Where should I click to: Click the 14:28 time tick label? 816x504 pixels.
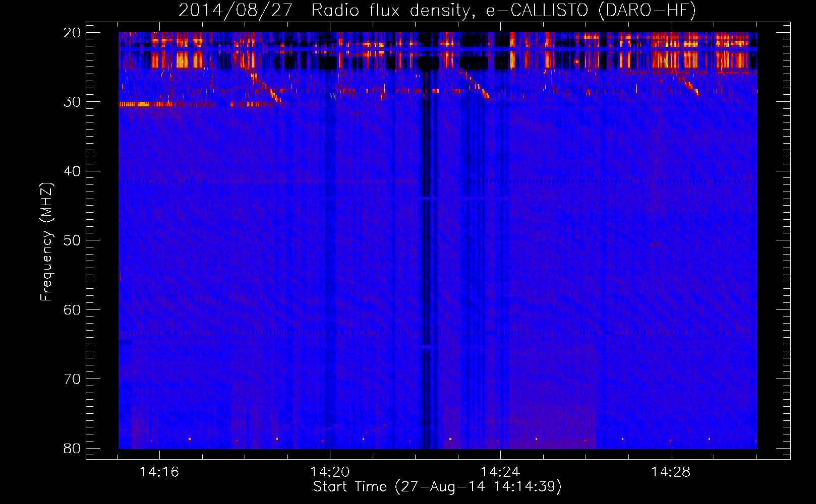click(x=671, y=472)
